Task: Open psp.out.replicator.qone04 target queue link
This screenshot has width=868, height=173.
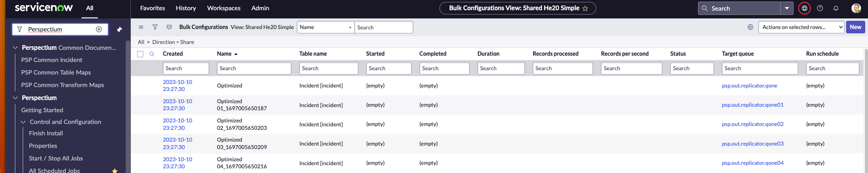Action: (x=752, y=163)
